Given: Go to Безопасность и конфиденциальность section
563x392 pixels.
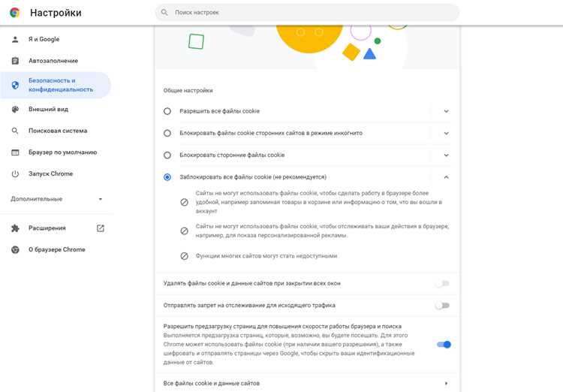Looking at the screenshot, I should coord(56,85).
